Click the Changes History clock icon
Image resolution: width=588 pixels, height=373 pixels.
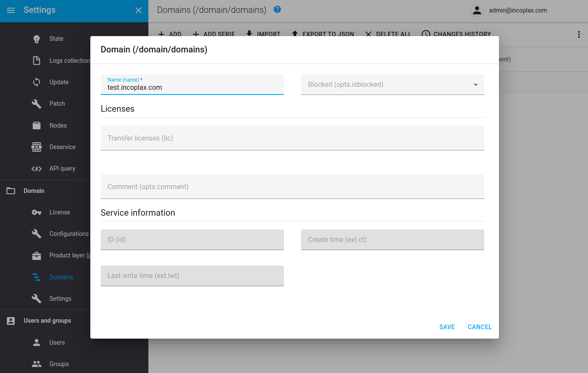(426, 34)
